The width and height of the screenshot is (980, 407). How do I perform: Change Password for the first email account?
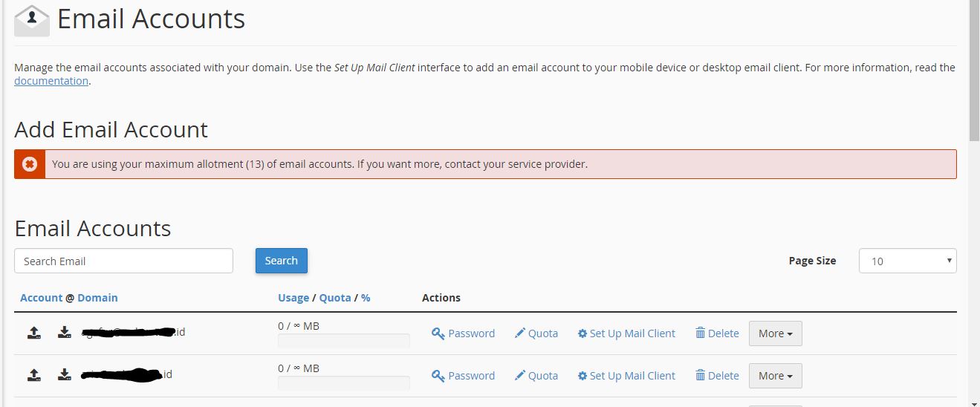tap(463, 333)
